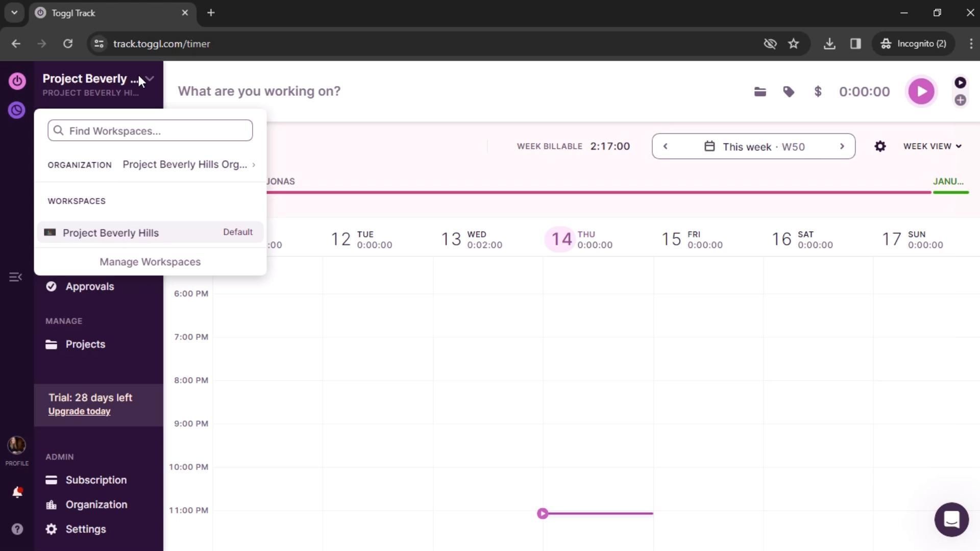Viewport: 980px width, 551px height.
Task: Open the chat support bubble
Action: point(951,520)
